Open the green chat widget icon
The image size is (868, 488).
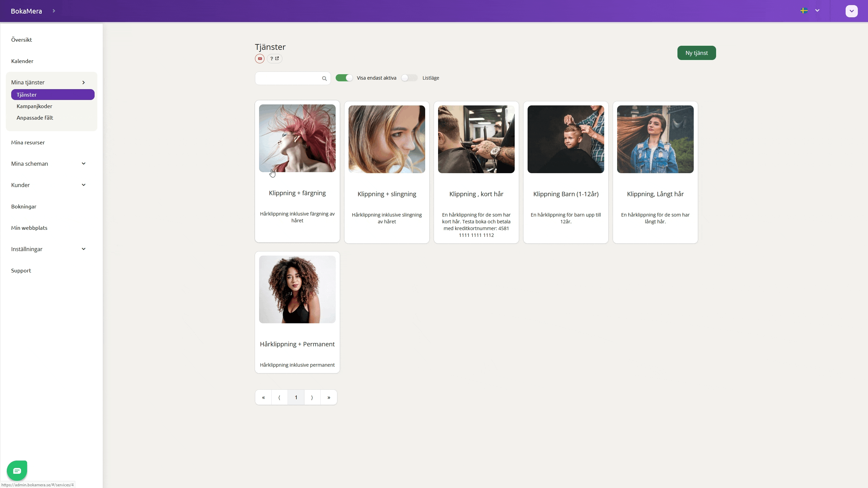tap(17, 470)
